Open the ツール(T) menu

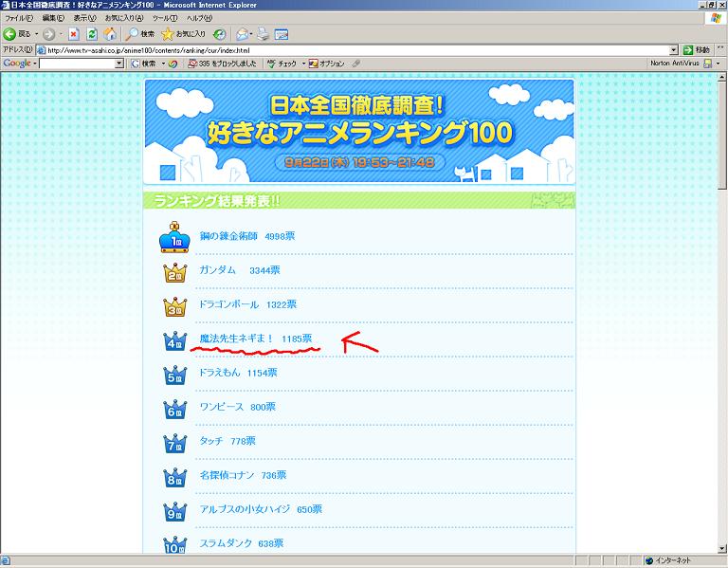[165, 18]
